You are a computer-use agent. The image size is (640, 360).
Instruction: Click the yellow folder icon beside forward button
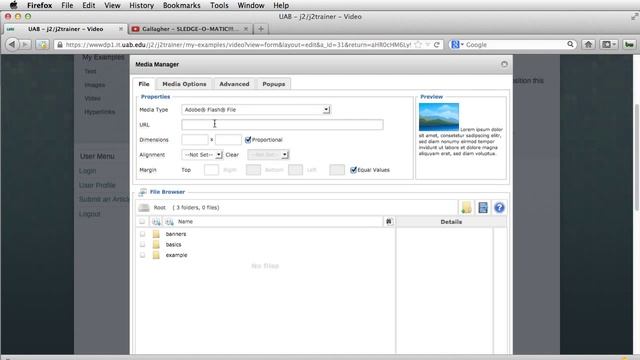coord(42,44)
